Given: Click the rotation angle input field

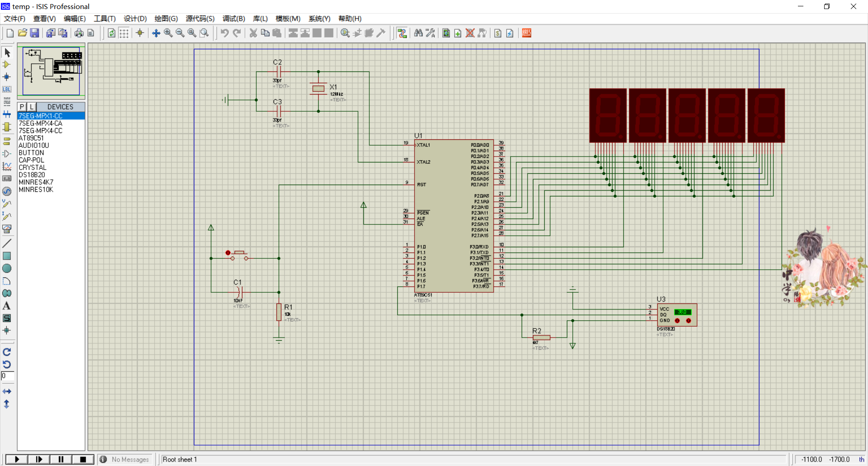Looking at the screenshot, I should (8, 376).
